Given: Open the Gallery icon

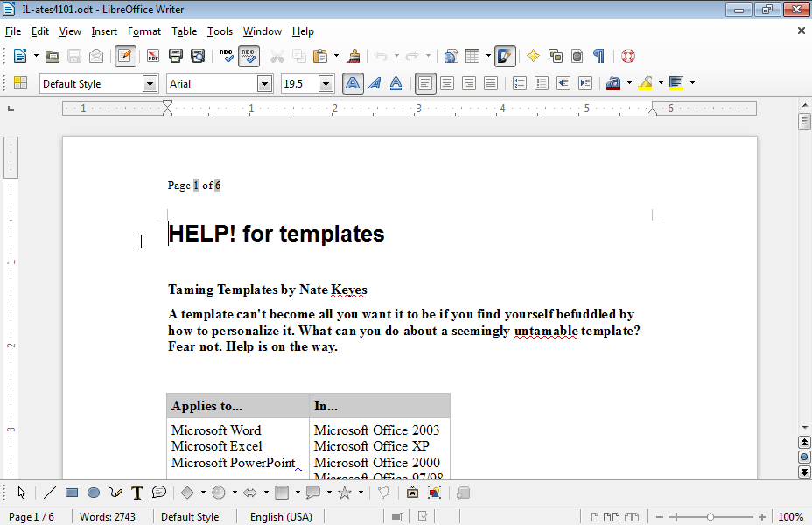Looking at the screenshot, I should pyautogui.click(x=556, y=56).
